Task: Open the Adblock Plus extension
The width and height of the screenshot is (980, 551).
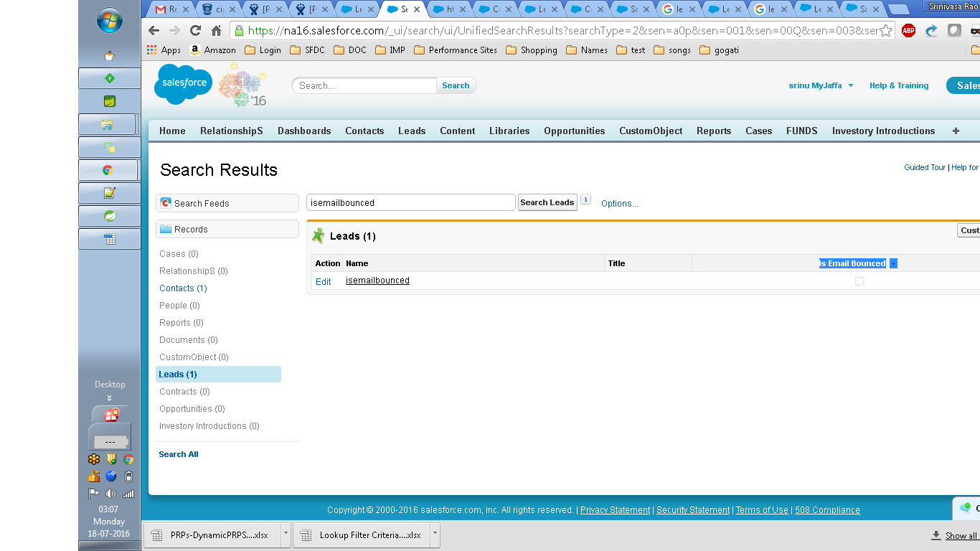Action: click(x=908, y=31)
